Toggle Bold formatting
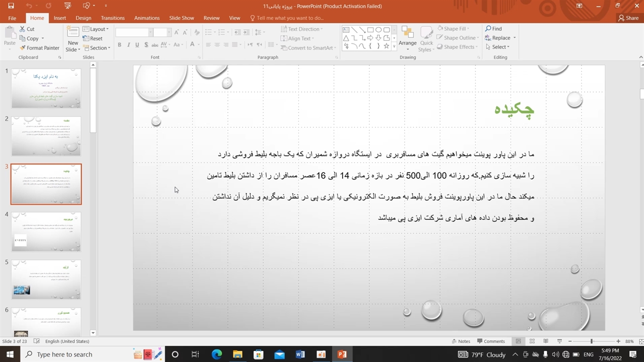The height and width of the screenshot is (362, 644). pos(119,45)
